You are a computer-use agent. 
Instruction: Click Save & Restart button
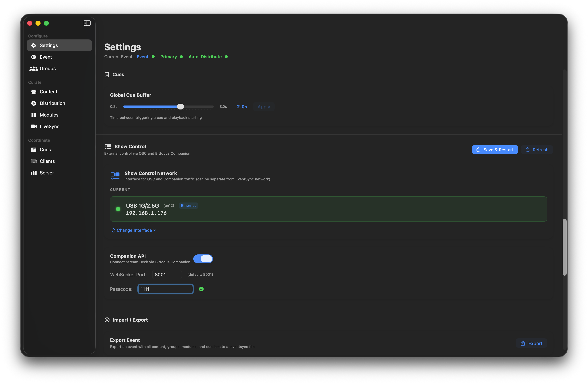click(x=495, y=150)
